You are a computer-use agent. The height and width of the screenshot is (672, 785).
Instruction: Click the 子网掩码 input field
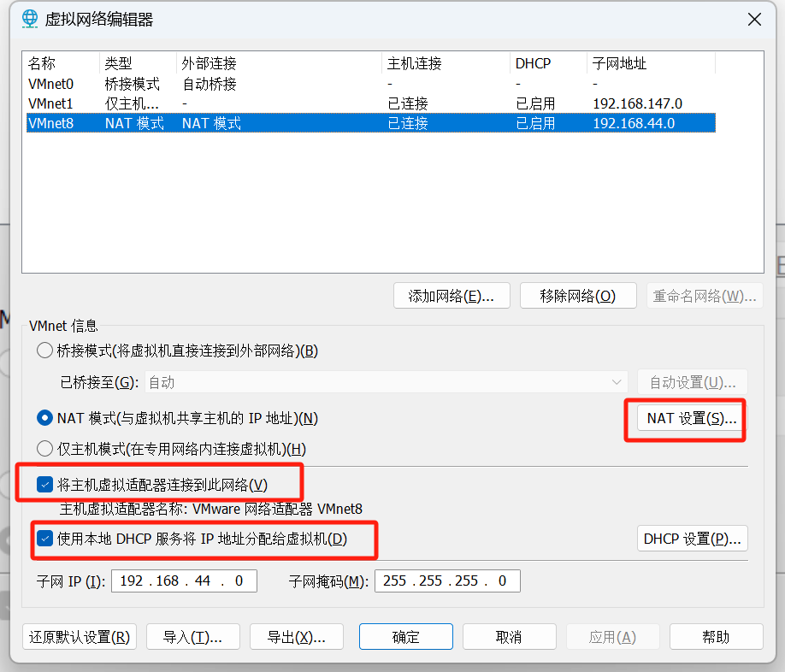point(447,581)
